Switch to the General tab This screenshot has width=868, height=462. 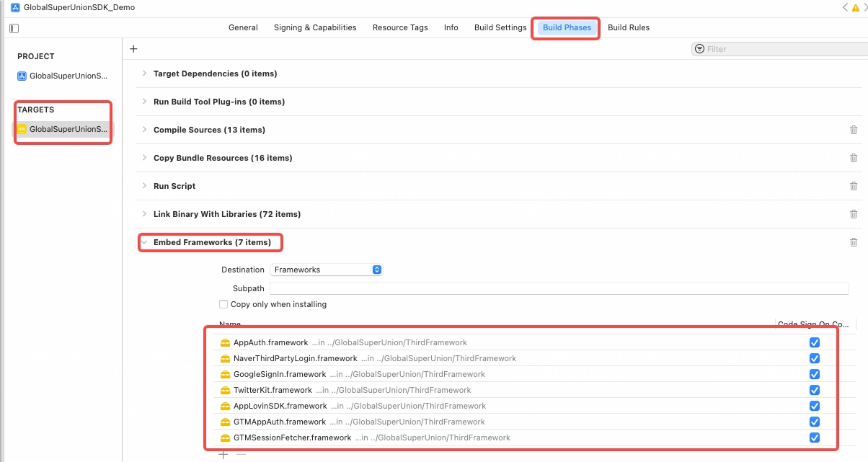[243, 27]
